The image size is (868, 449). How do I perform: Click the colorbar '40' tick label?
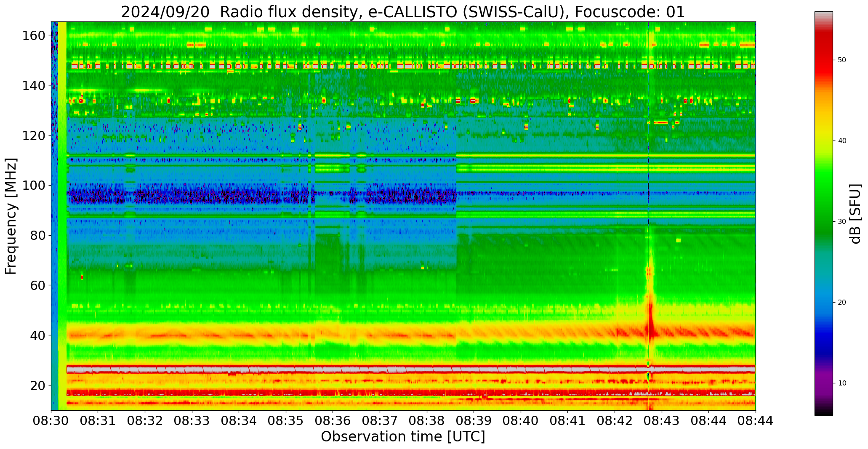point(841,141)
